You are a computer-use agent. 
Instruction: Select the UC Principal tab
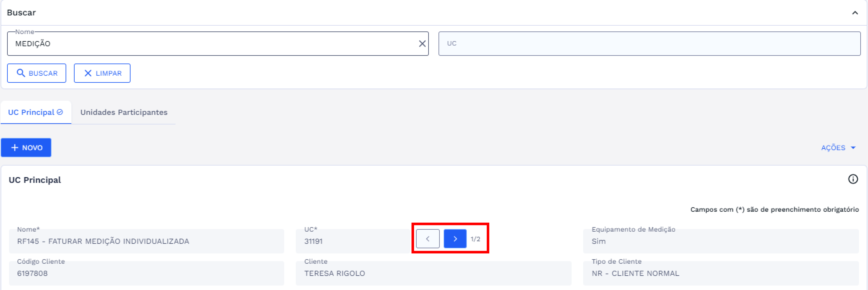tap(35, 112)
